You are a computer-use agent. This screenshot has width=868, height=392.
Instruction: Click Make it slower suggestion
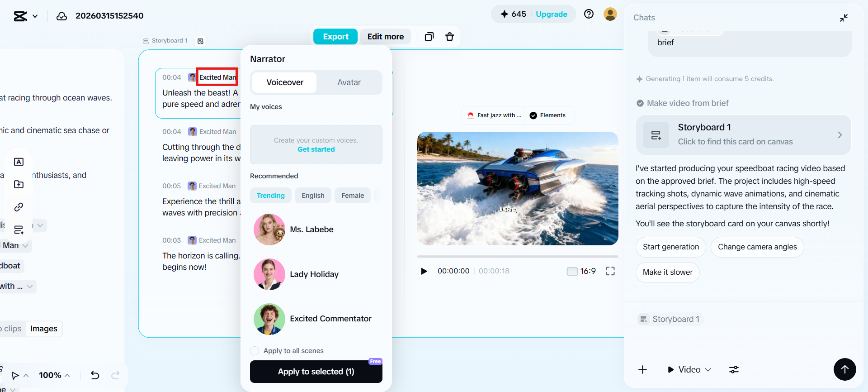668,272
